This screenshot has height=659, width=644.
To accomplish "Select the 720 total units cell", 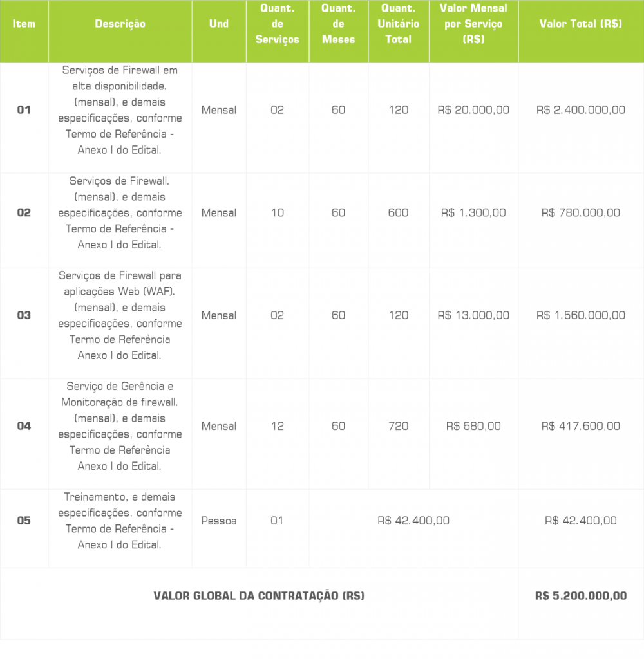I will pyautogui.click(x=399, y=426).
